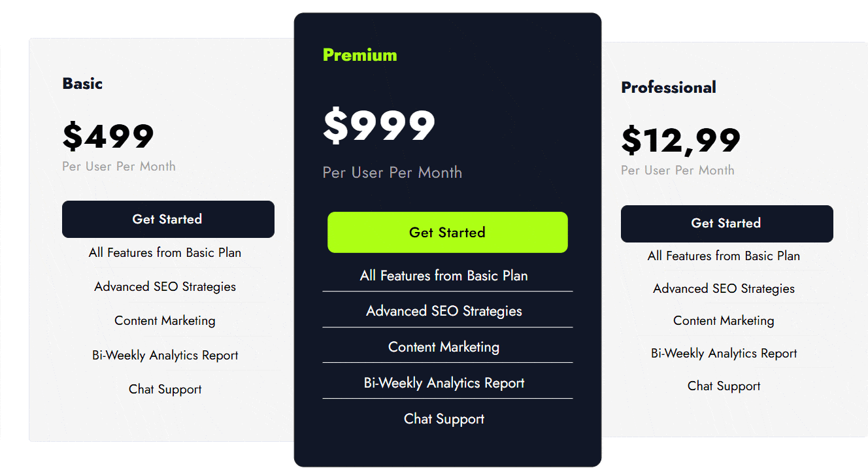The height and width of the screenshot is (468, 868).
Task: Click the $499 price
Action: click(108, 136)
